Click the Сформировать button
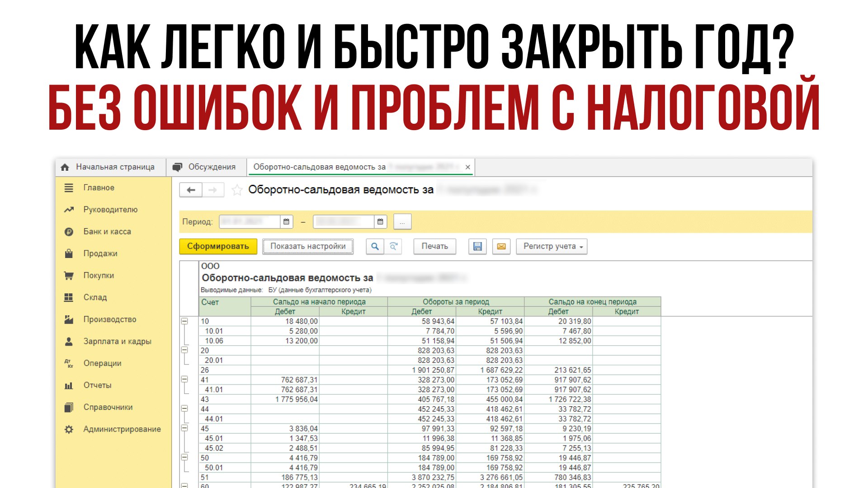This screenshot has height=488, width=868. point(218,246)
